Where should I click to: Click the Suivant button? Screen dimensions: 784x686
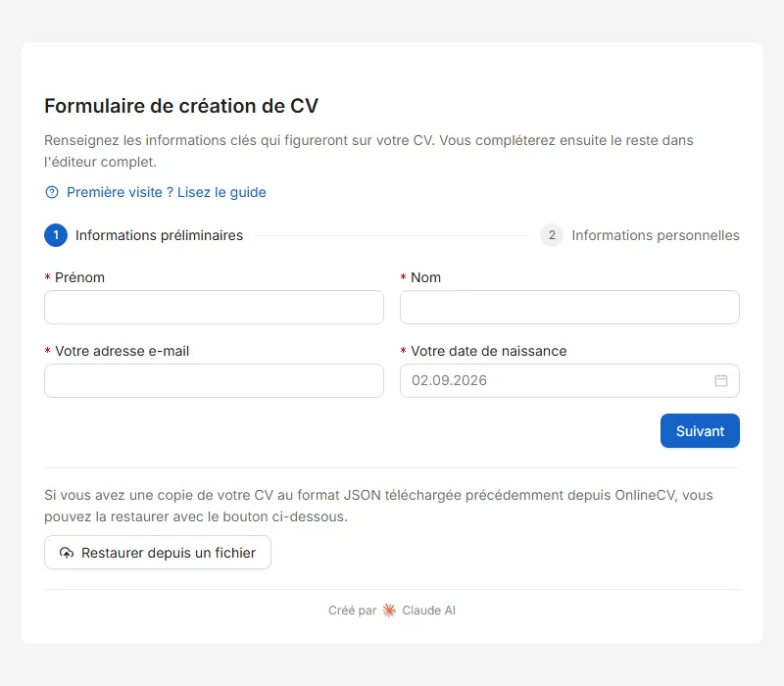click(700, 430)
